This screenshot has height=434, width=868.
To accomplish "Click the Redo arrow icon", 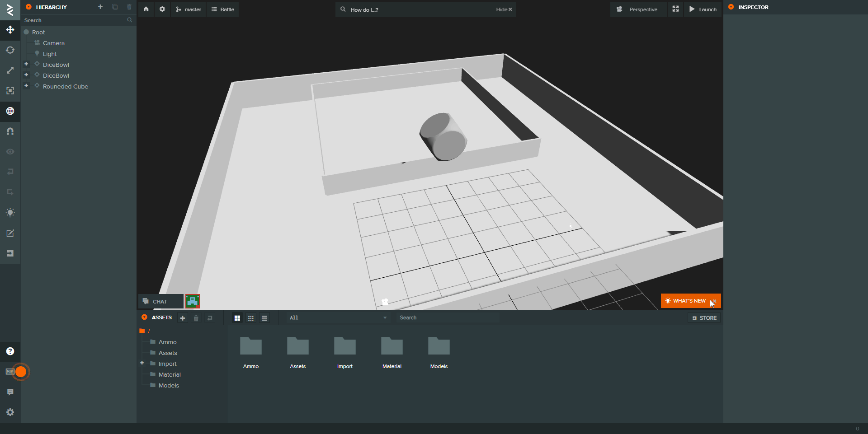I will 10,192.
